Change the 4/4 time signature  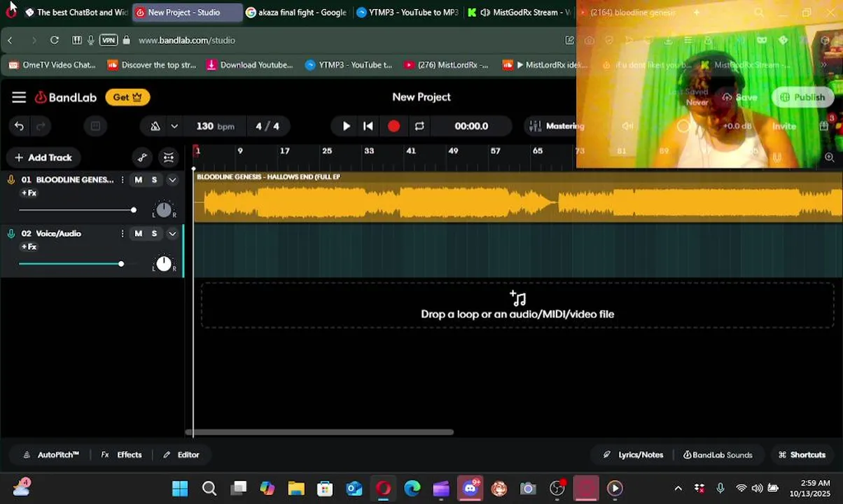(x=267, y=126)
